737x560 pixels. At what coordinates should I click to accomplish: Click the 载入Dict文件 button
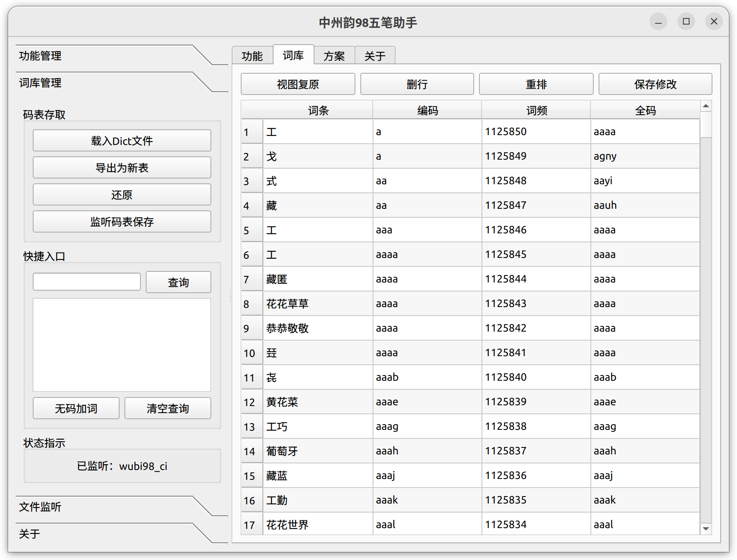(122, 140)
